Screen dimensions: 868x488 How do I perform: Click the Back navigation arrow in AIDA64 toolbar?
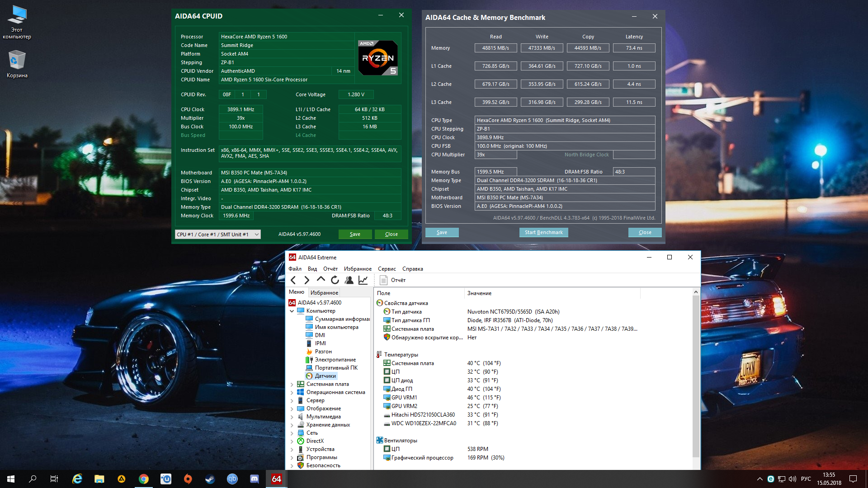click(293, 280)
